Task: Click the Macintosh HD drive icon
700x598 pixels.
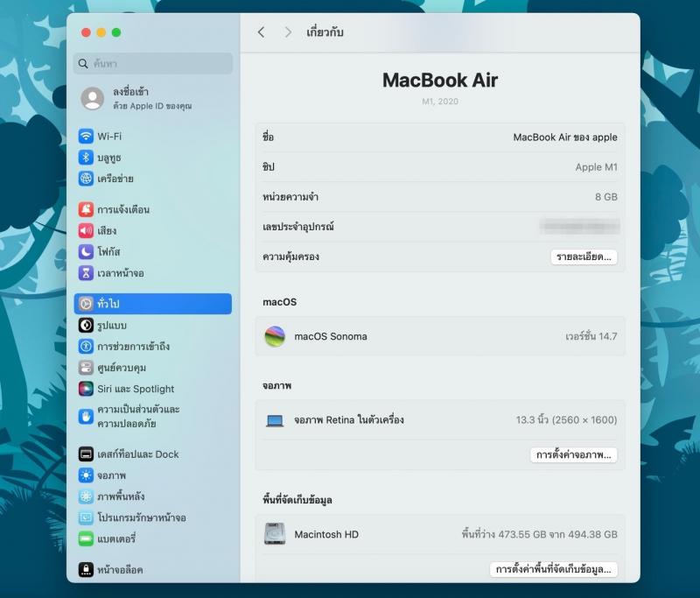Action: click(x=275, y=534)
